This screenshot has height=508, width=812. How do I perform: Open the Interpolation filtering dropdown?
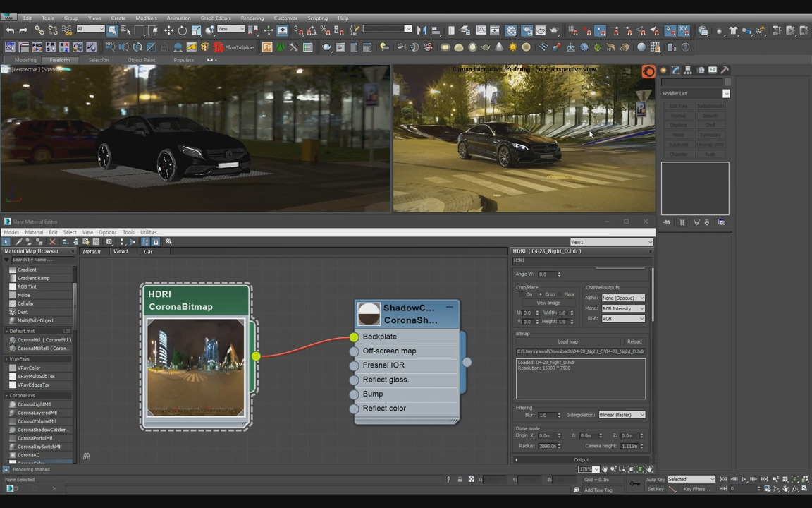coord(622,415)
